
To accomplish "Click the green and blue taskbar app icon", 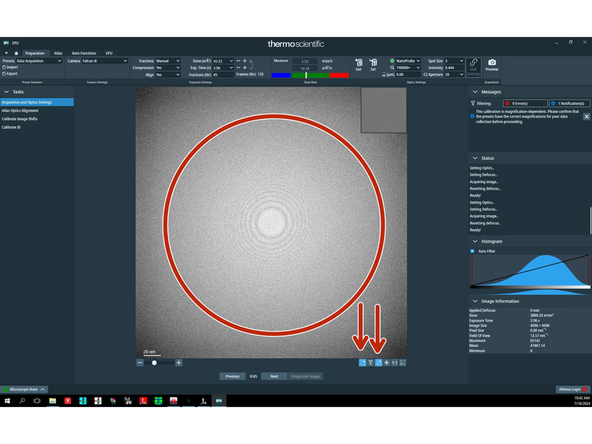I will [x=158, y=401].
